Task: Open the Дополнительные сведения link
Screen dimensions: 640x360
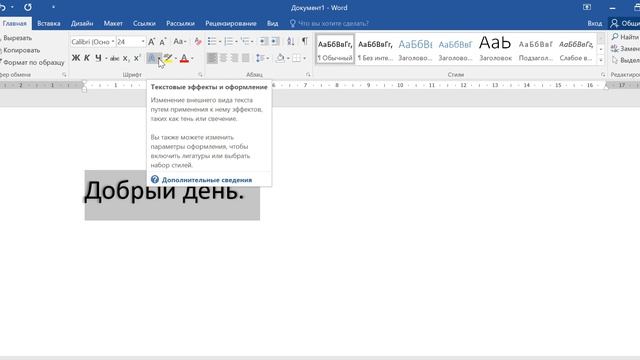Action: pyautogui.click(x=207, y=180)
